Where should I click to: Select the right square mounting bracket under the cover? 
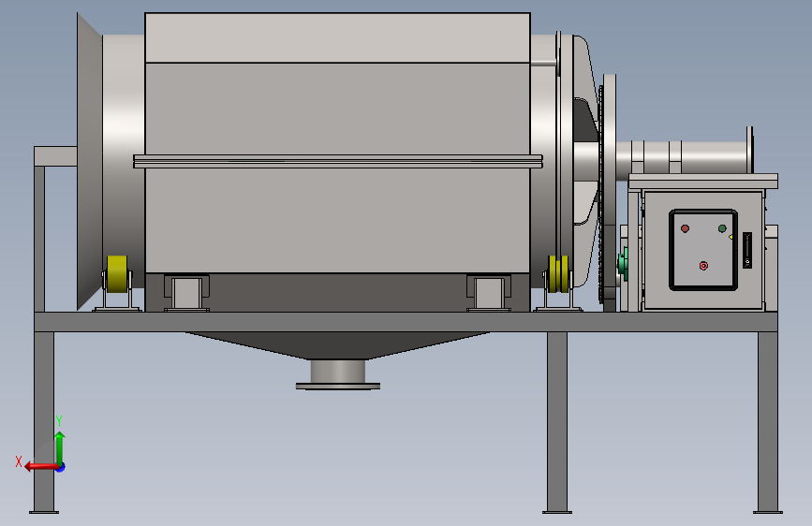point(489,293)
